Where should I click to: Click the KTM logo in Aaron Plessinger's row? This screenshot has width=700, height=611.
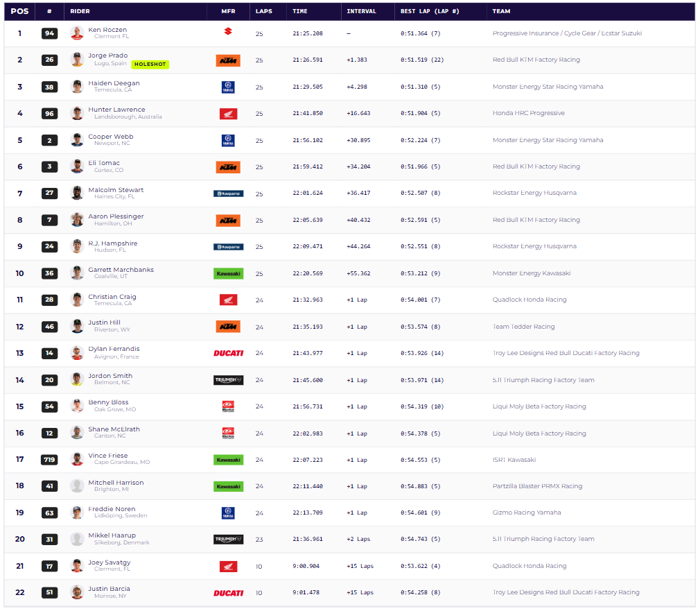point(228,221)
